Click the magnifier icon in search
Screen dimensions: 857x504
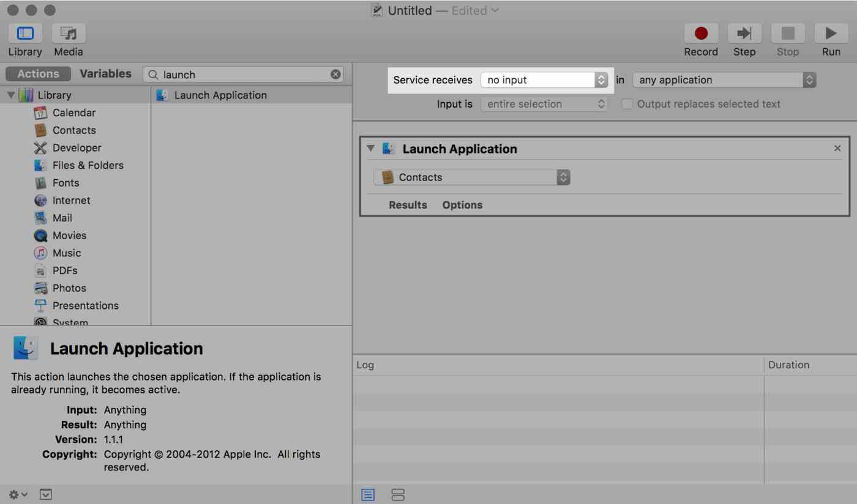tap(153, 75)
